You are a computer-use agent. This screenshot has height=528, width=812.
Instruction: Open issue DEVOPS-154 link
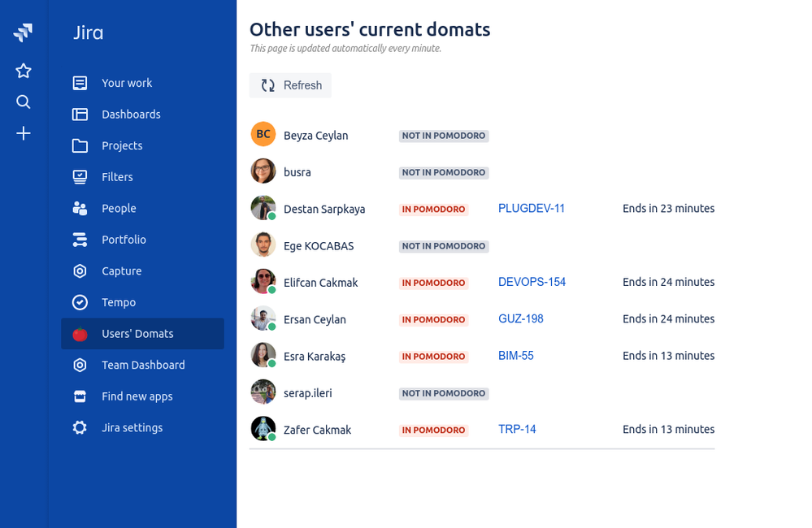click(532, 282)
